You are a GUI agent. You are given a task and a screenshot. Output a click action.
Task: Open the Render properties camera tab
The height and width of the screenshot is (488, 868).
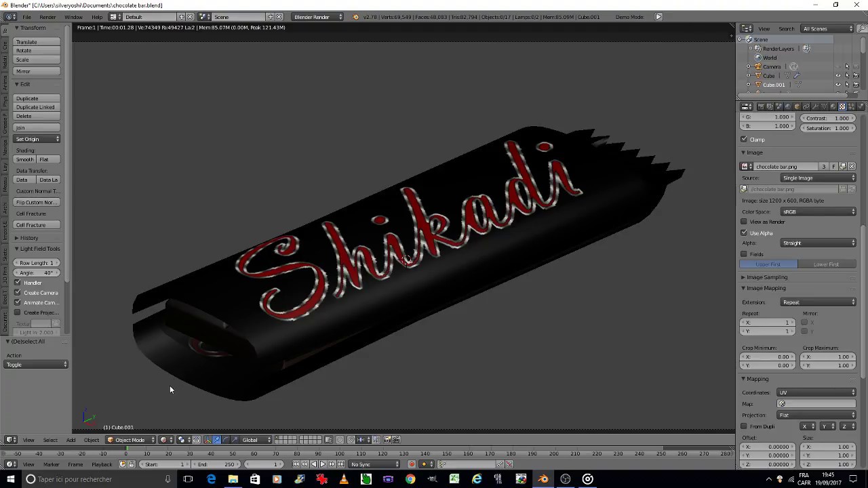761,106
